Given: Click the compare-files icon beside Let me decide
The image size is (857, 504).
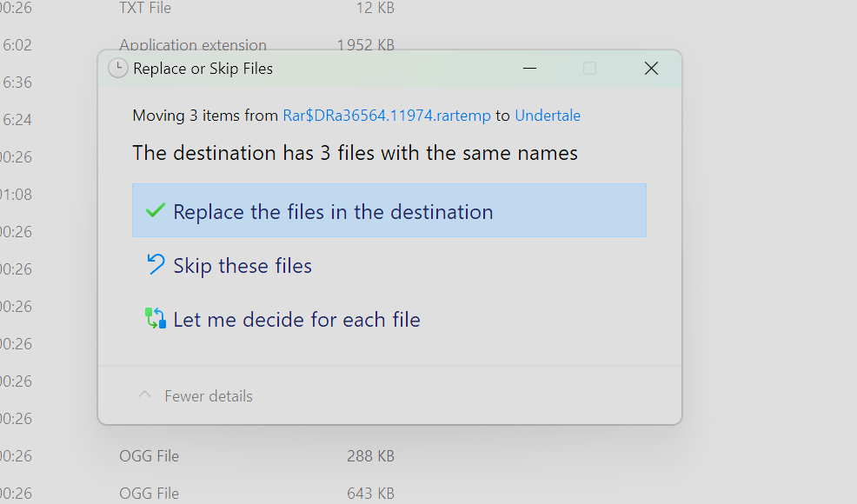Looking at the screenshot, I should pos(156,318).
